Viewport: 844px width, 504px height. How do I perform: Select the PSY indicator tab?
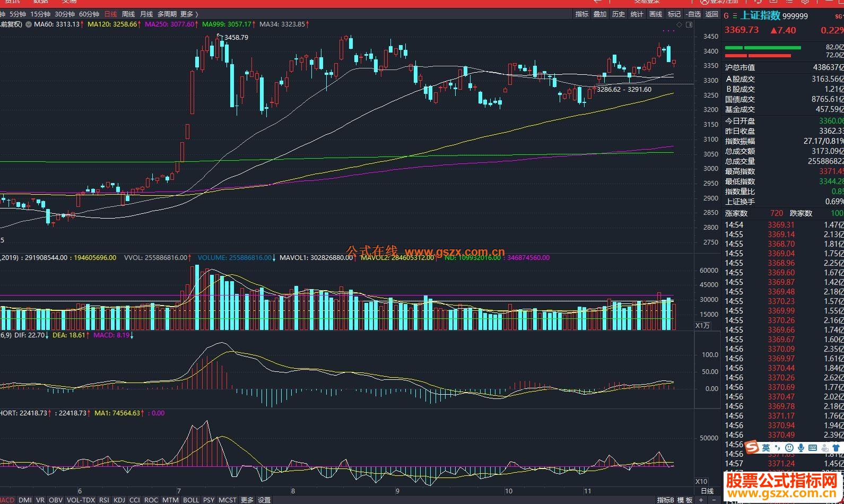pyautogui.click(x=209, y=500)
